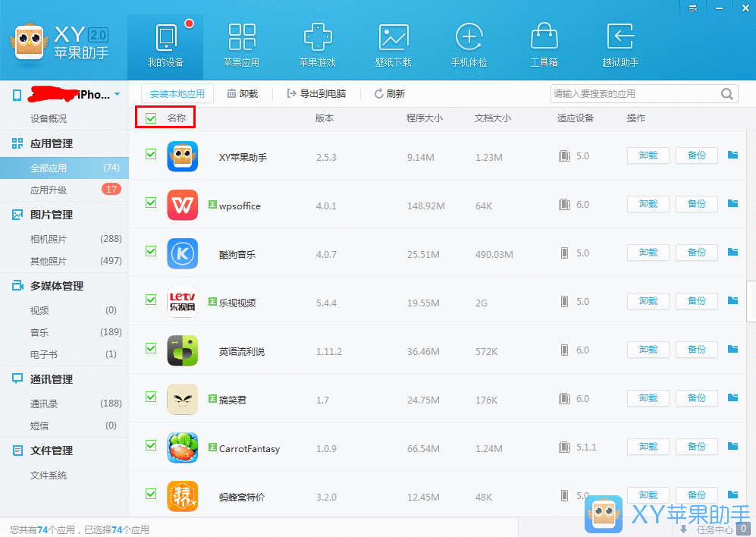Open the 苹果游戏 (Apple Games) icon
This screenshot has width=756, height=537.
point(317,36)
